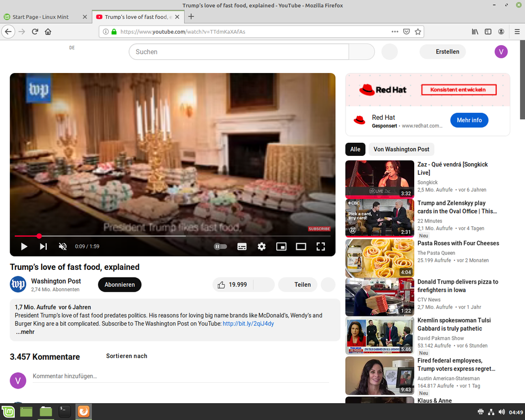Screen dimensions: 525x420
Task: Unmute the video sound
Action: (x=62, y=247)
